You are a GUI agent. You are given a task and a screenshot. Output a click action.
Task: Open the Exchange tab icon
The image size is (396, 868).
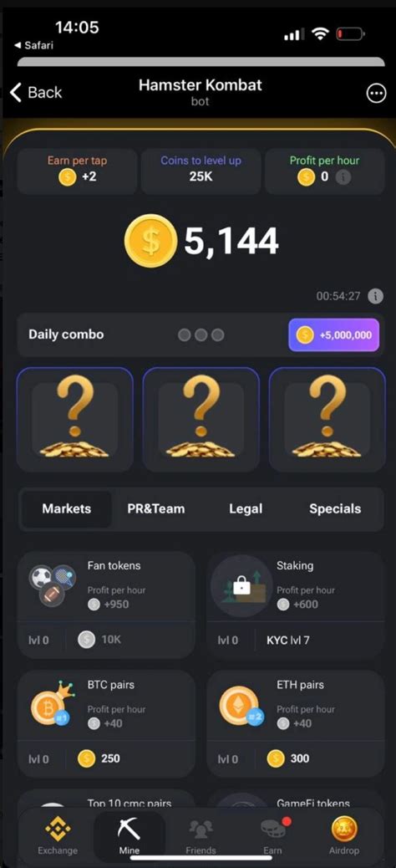[58, 829]
